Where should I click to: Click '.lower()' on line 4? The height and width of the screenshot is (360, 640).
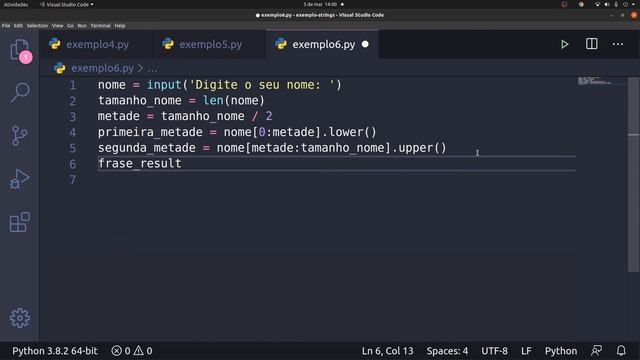(x=349, y=132)
